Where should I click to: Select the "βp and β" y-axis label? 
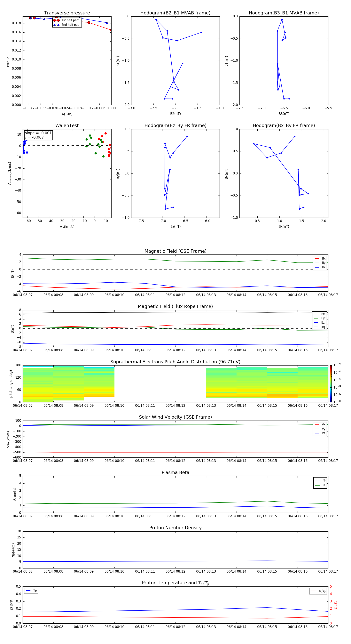(x=15, y=495)
